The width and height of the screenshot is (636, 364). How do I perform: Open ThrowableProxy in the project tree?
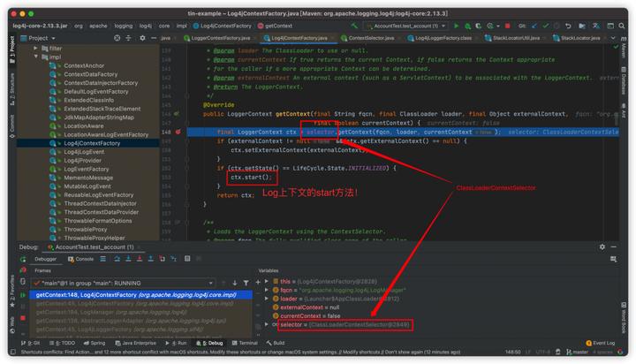coord(85,230)
